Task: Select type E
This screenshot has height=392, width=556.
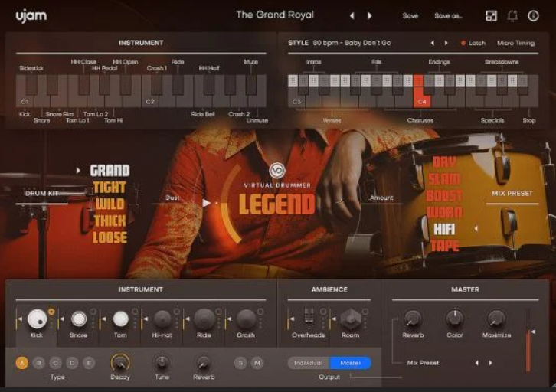Action: [x=89, y=363]
